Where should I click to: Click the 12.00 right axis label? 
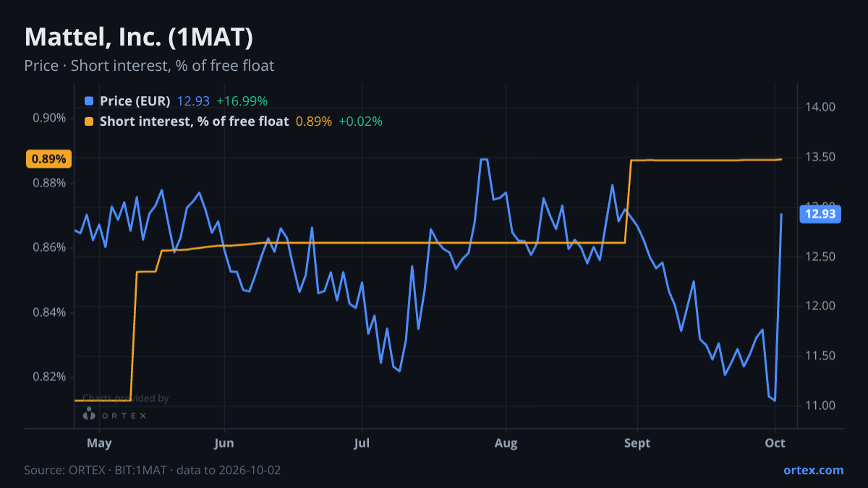(820, 306)
